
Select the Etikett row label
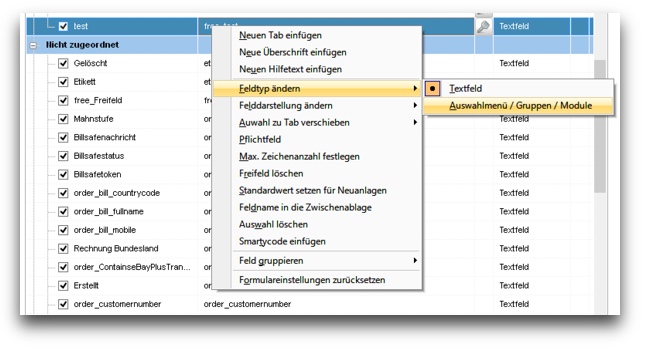pos(85,82)
